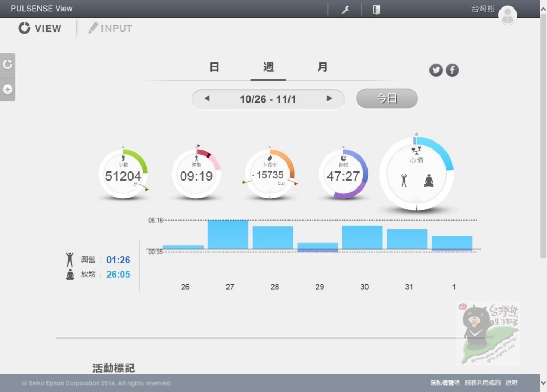The image size is (547, 392).
Task: Click the 放鬆 relaxed time 26:05
Action: point(118,275)
